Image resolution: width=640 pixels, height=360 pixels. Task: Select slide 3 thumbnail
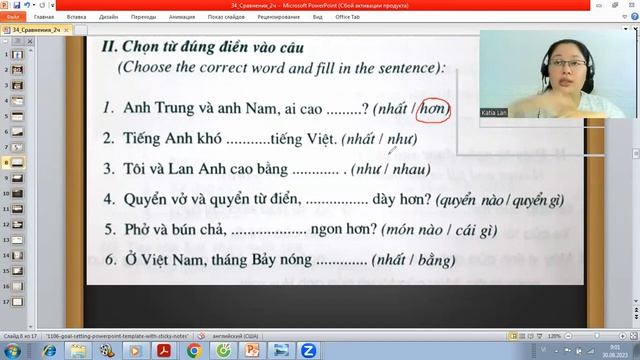(x=17, y=85)
